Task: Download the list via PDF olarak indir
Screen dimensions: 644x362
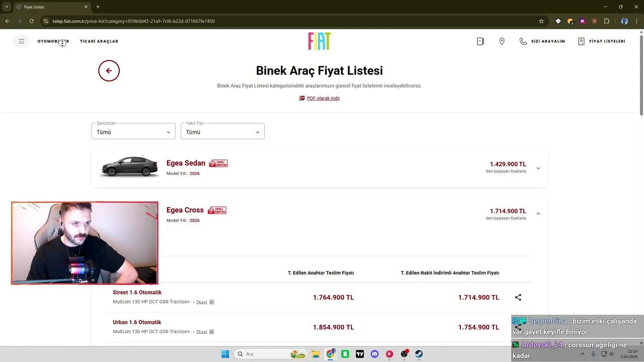Action: (319, 98)
